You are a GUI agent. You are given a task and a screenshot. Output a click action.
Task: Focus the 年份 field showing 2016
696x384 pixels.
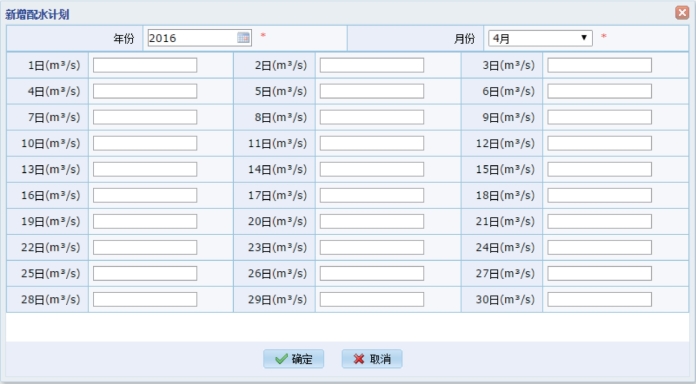[x=200, y=38]
